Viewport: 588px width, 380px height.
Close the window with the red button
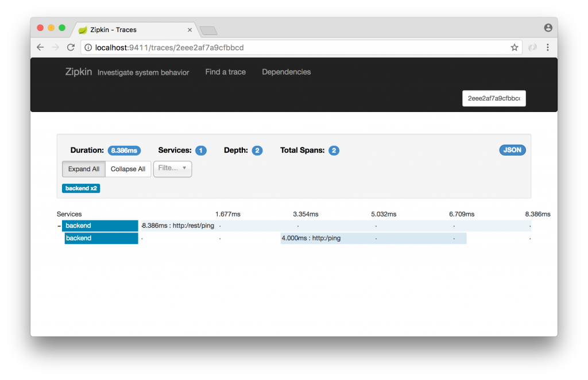[x=40, y=28]
